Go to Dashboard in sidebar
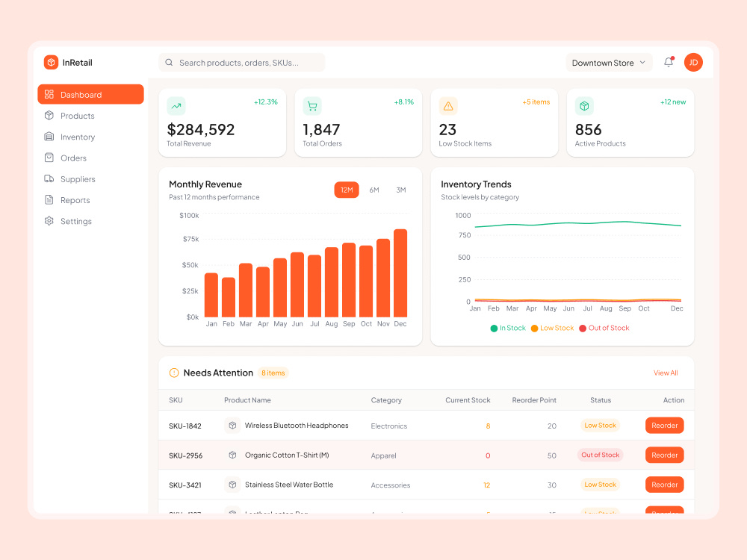Viewport: 747px width, 560px height. [x=90, y=94]
